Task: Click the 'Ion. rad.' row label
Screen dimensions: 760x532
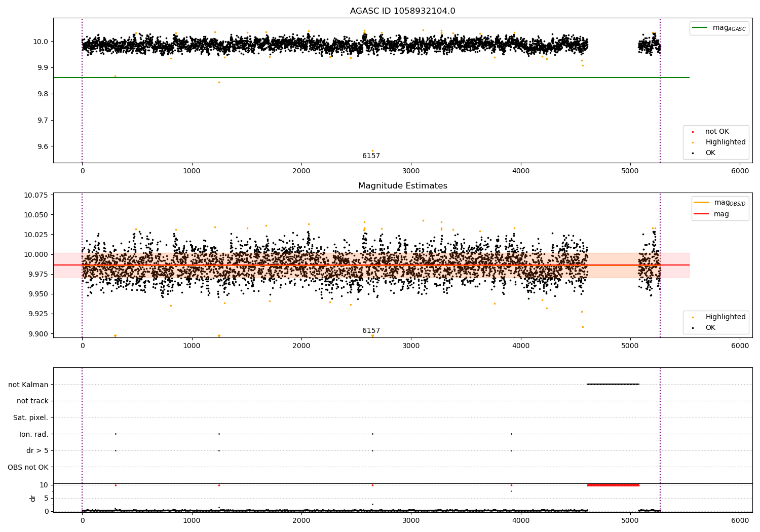Action: [x=34, y=434]
